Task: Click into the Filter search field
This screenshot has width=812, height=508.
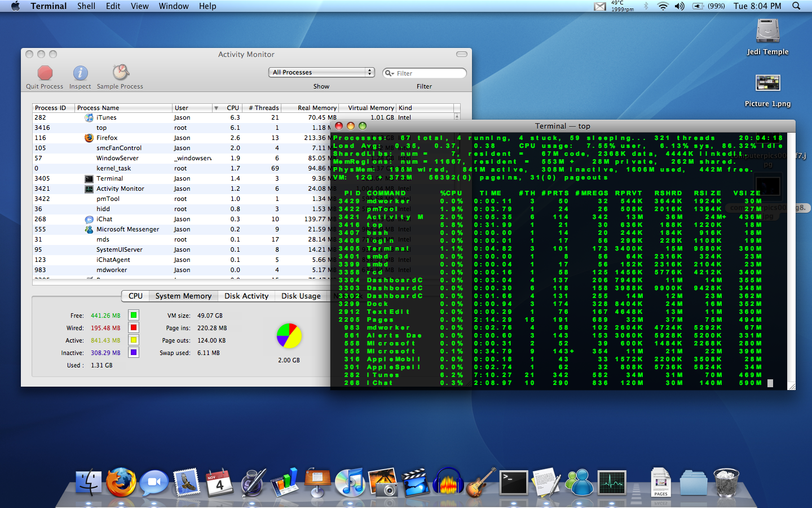Action: [x=430, y=73]
